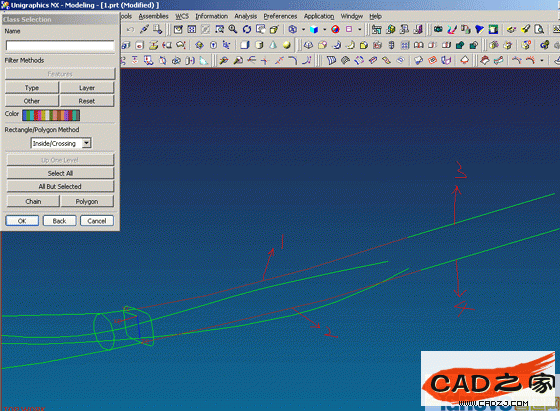Open the Inside/Crossing method dropdown
The image size is (560, 411).
[x=86, y=143]
